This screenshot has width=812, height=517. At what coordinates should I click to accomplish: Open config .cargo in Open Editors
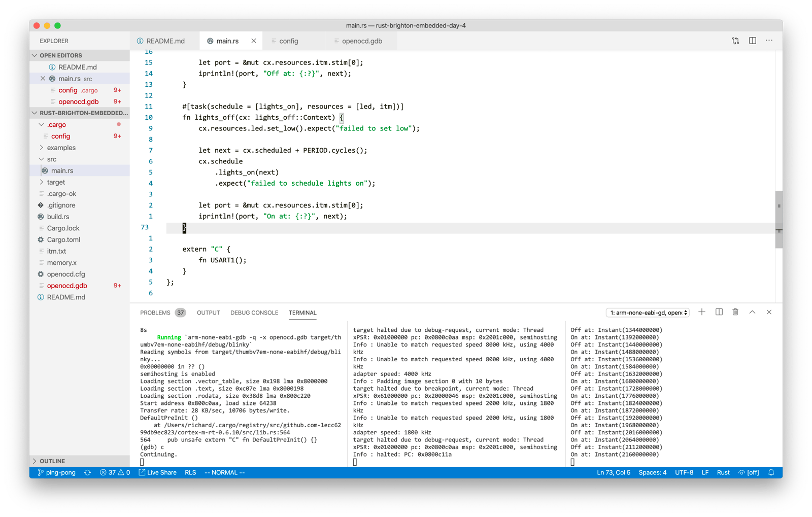click(x=79, y=90)
